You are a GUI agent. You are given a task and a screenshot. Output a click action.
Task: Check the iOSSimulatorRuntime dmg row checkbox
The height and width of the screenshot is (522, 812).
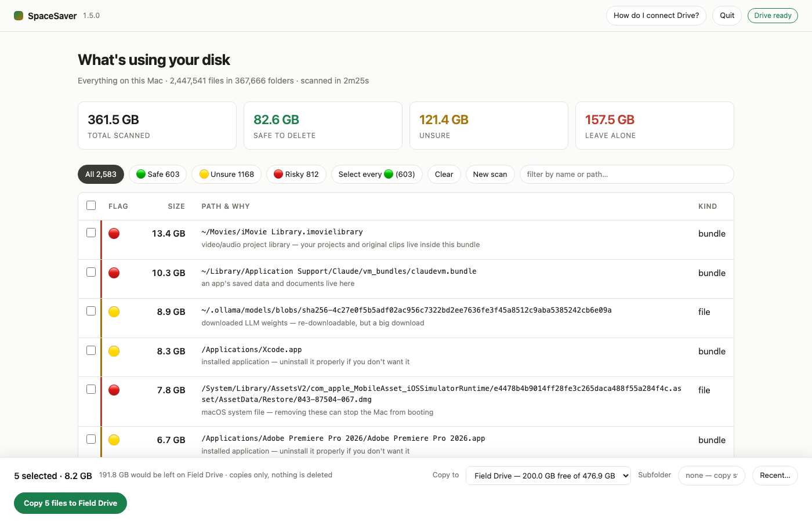coord(91,389)
